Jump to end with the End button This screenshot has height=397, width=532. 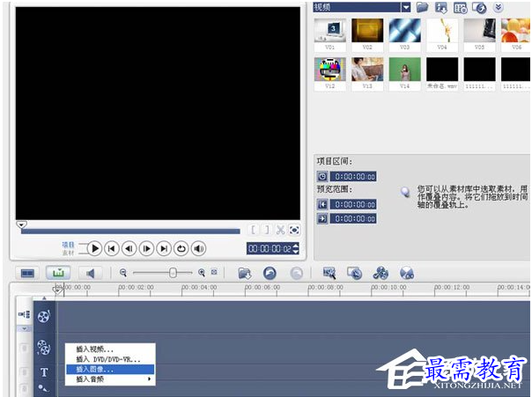point(164,248)
